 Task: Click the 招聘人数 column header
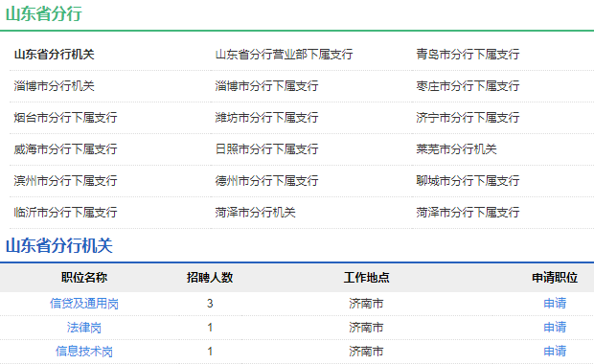(x=210, y=278)
